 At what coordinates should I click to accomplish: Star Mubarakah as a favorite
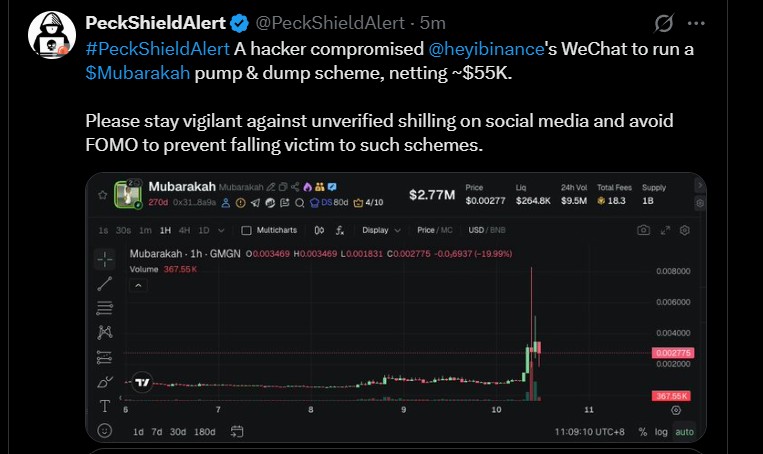(x=102, y=194)
